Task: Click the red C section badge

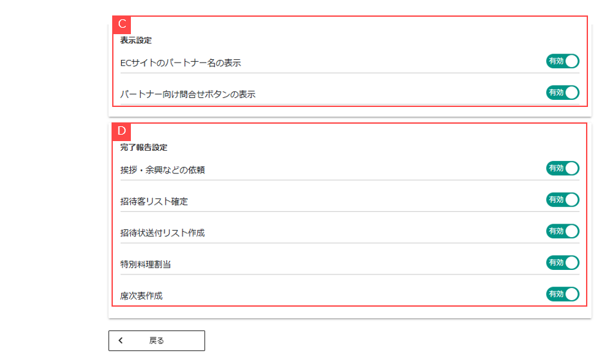Action: click(122, 24)
